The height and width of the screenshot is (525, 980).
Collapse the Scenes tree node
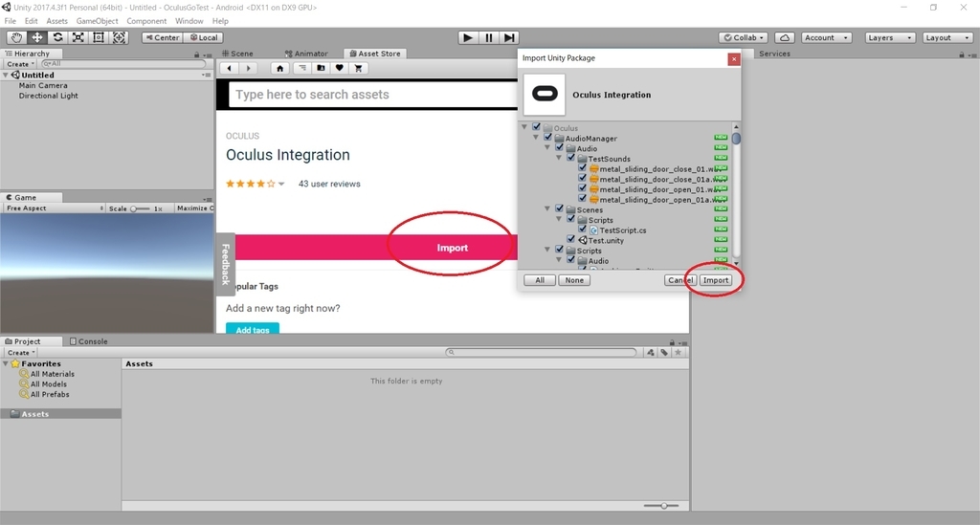click(x=547, y=209)
